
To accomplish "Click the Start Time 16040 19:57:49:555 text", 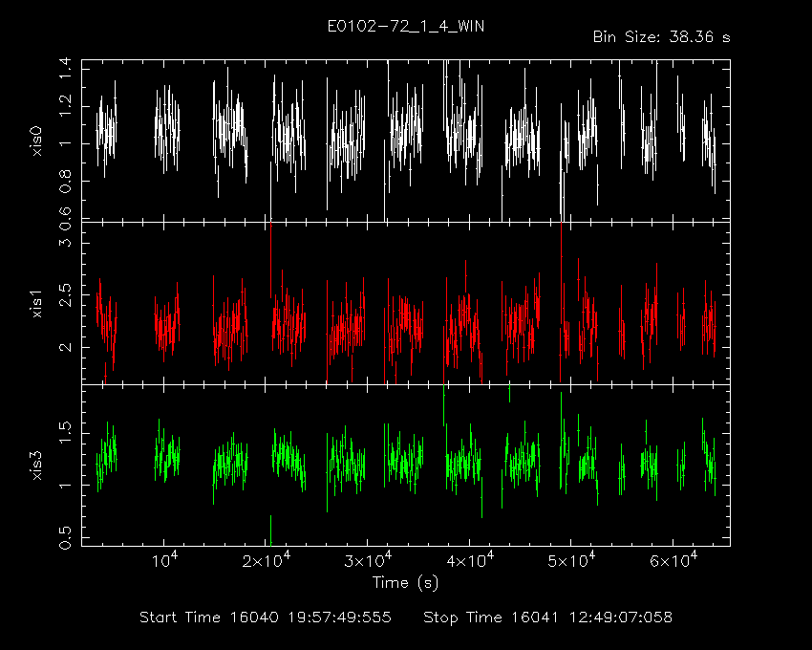I will click(x=266, y=617).
